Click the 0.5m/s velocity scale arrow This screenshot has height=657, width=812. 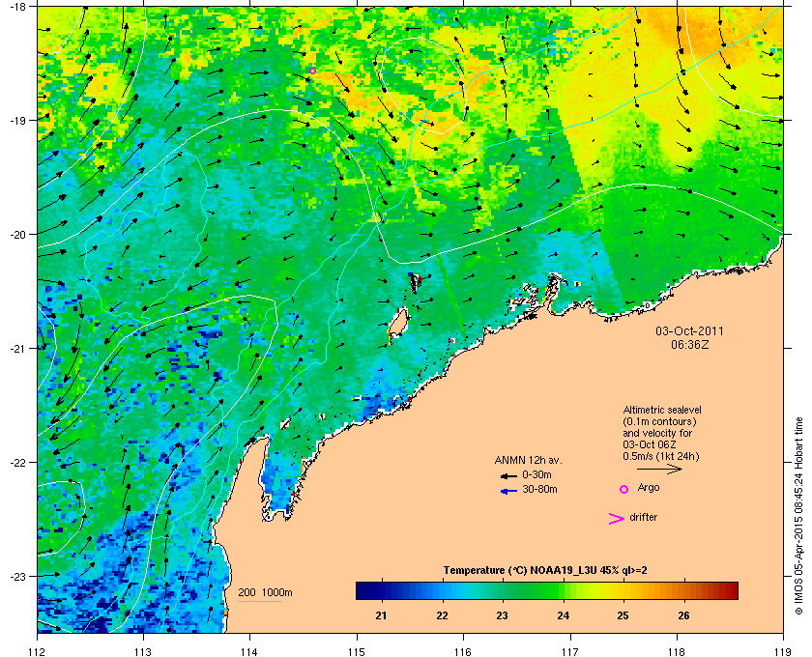(x=659, y=470)
